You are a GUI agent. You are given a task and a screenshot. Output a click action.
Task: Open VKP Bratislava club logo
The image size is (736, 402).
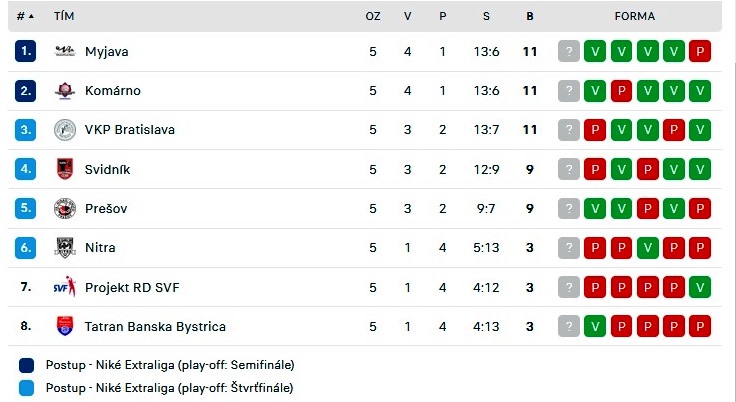[x=65, y=130]
